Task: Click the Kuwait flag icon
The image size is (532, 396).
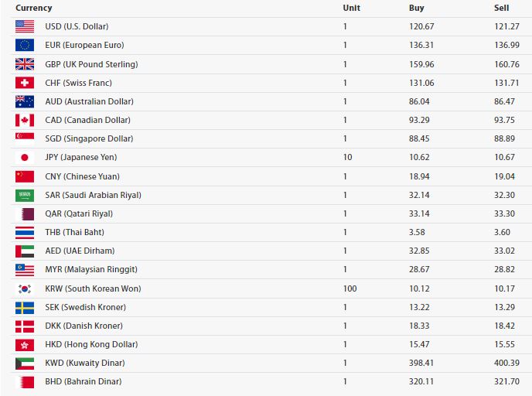Action: [25, 364]
